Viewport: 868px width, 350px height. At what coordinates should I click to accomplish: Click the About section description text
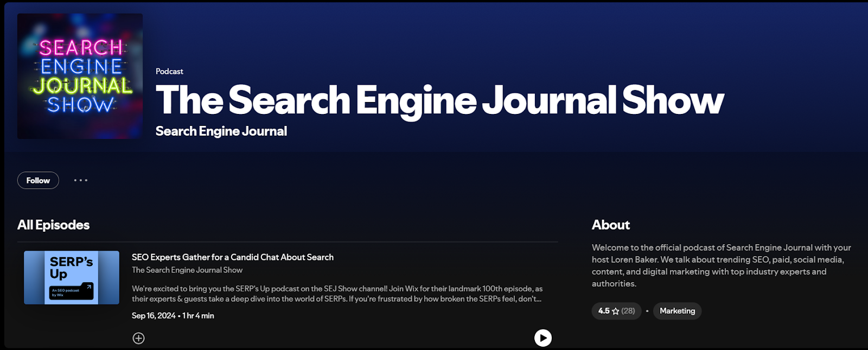(722, 265)
